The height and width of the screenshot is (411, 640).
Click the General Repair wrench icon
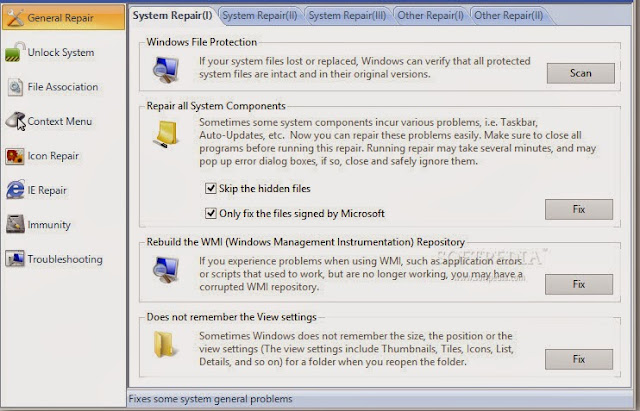pos(15,18)
